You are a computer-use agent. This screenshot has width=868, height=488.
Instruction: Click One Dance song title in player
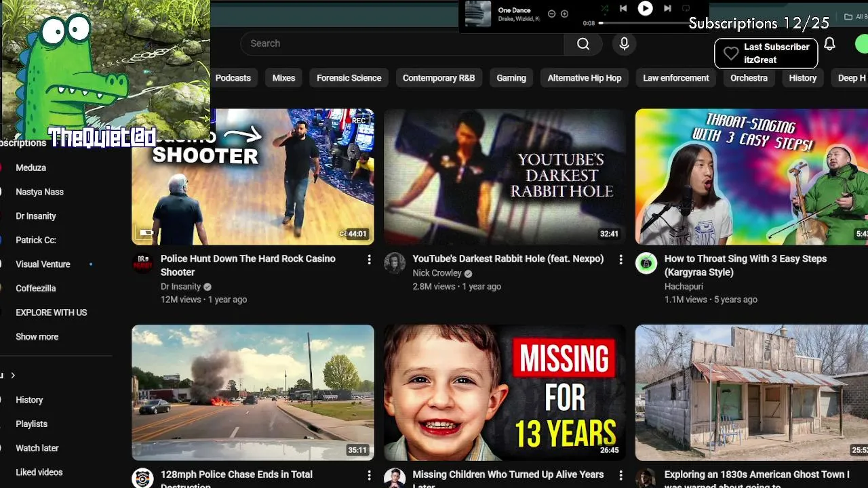(x=514, y=10)
